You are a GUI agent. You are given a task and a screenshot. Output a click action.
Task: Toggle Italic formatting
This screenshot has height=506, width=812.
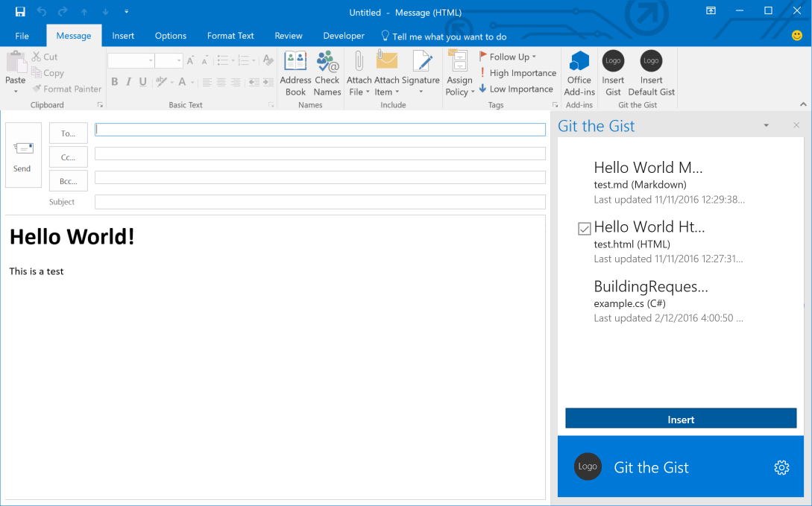[x=128, y=81]
